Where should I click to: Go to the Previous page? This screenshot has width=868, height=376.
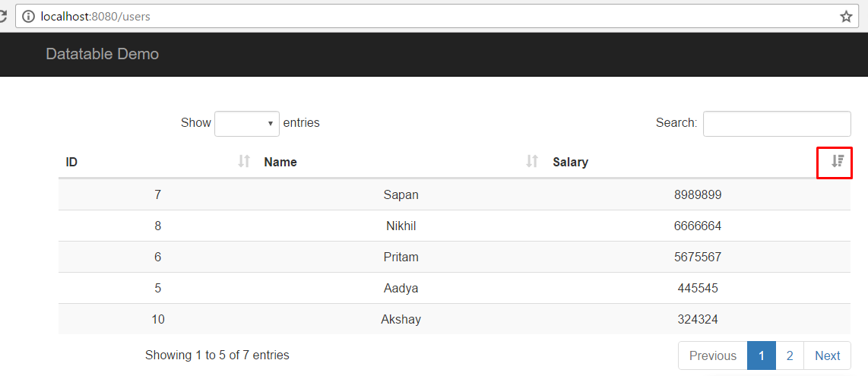(713, 355)
